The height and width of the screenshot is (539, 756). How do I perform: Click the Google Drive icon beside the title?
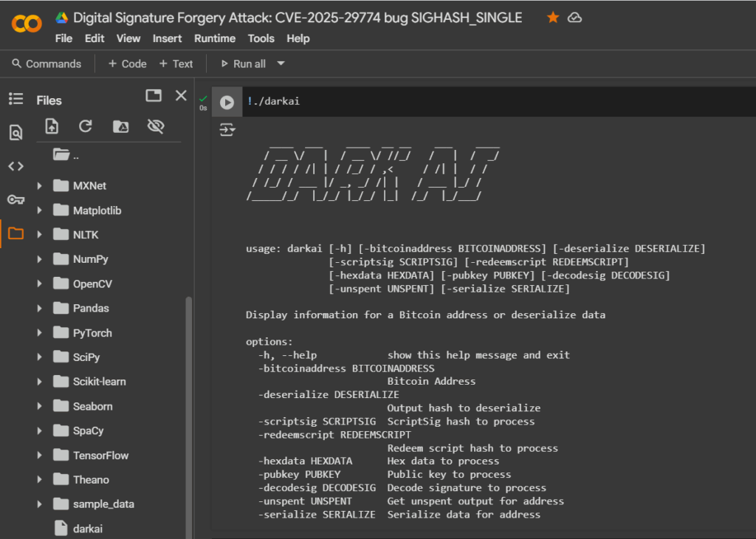pos(62,18)
